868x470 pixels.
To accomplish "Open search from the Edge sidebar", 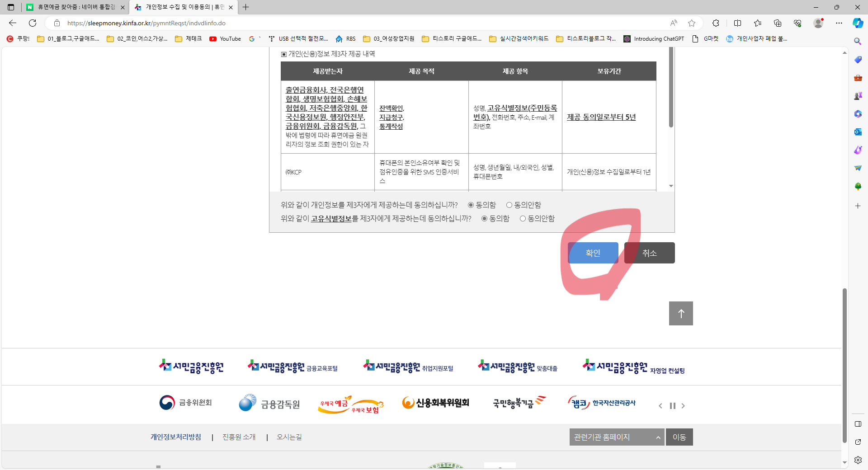I will pos(857,41).
